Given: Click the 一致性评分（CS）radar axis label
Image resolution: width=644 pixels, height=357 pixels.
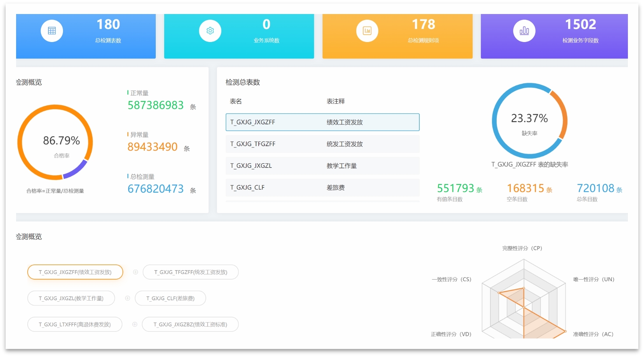Looking at the screenshot, I should pyautogui.click(x=451, y=279).
